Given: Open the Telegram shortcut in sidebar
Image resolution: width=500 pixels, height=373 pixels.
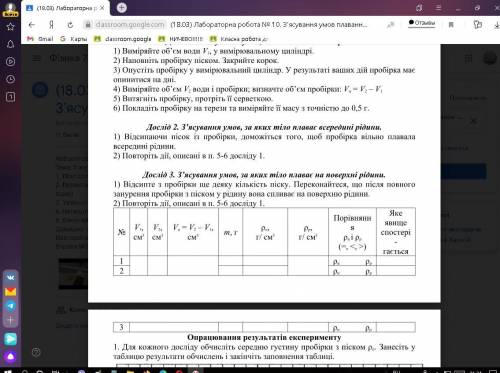Looking at the screenshot, I should click(11, 306).
